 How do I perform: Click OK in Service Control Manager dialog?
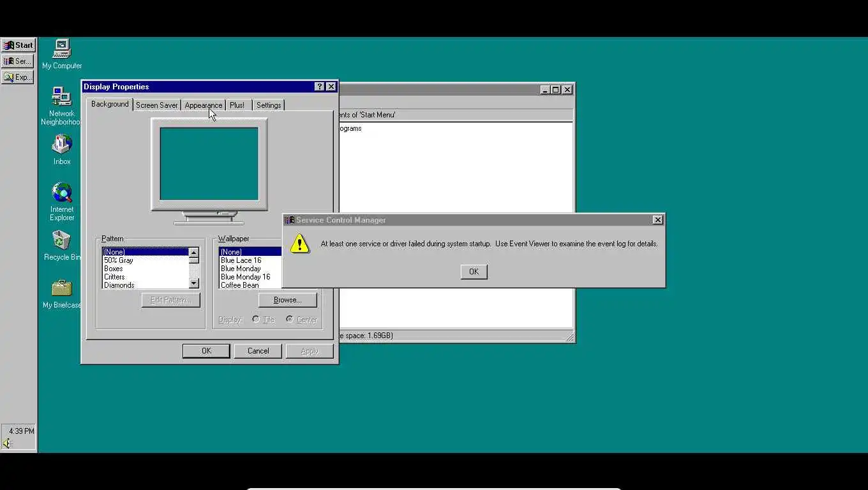pyautogui.click(x=474, y=272)
